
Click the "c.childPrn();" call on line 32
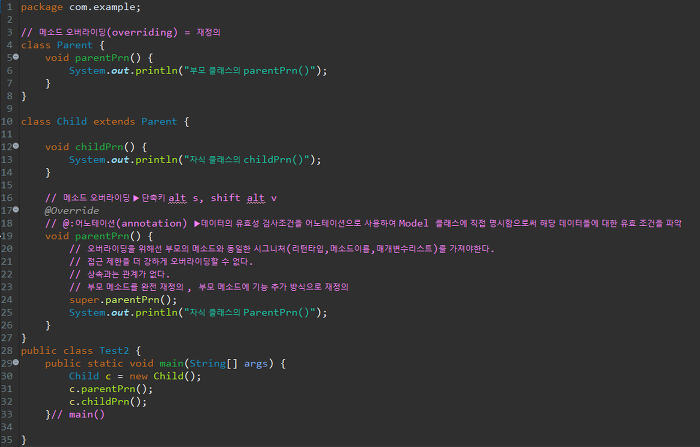(108, 402)
